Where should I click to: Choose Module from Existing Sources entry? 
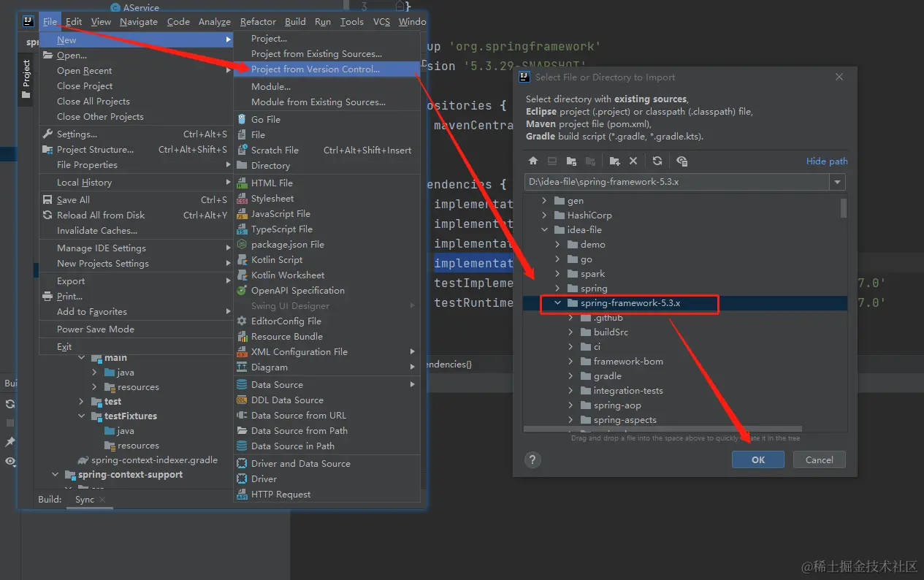coord(327,102)
